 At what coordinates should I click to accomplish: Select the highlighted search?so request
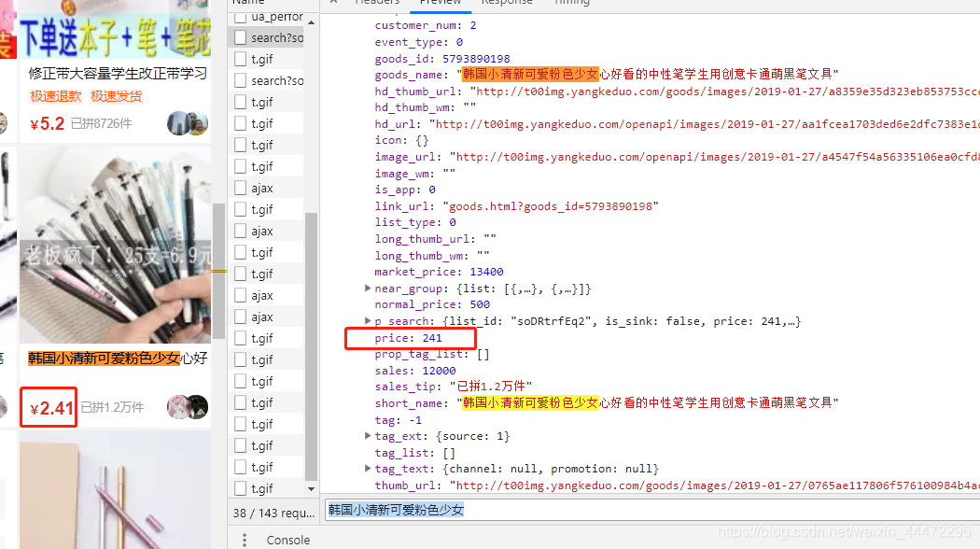[x=277, y=37]
